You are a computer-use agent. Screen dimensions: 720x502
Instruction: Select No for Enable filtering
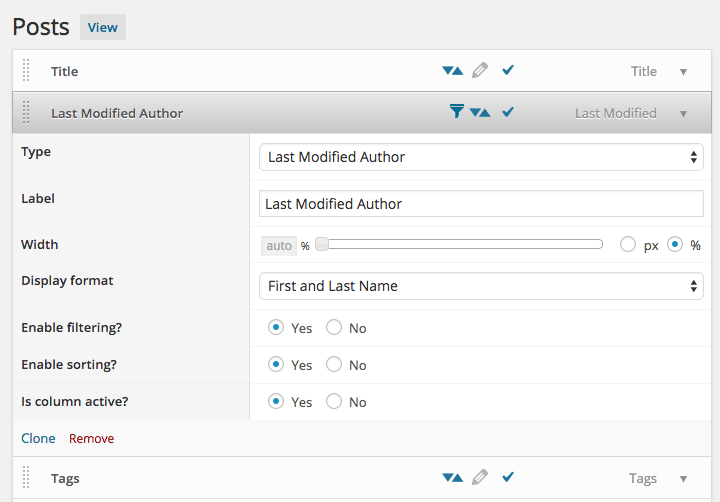(x=334, y=328)
